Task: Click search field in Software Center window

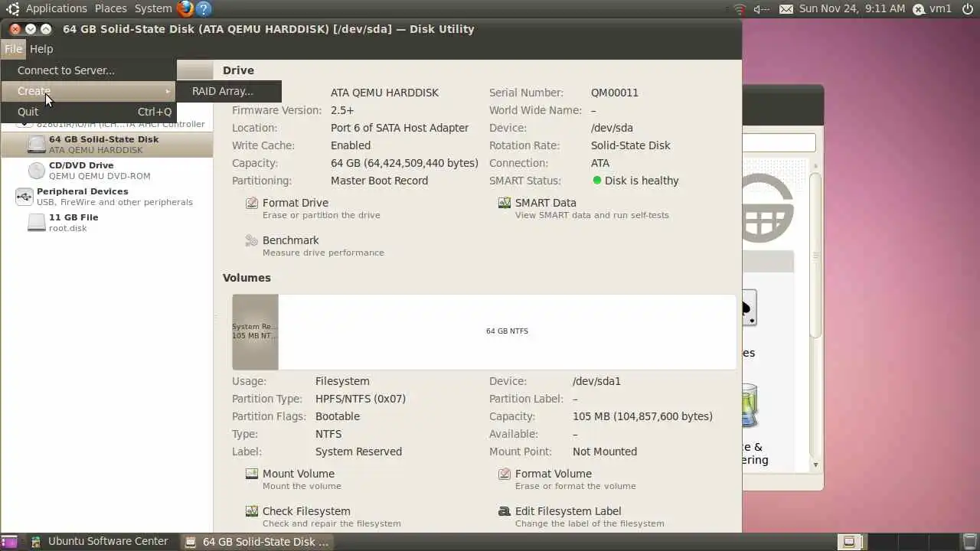Action: 779,142
